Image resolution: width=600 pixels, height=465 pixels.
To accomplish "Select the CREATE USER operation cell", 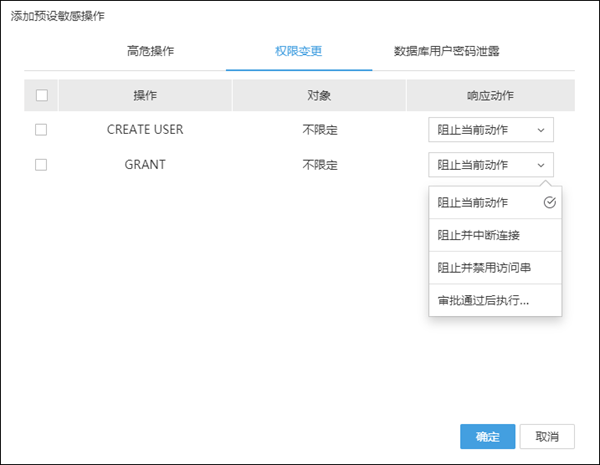I will pyautogui.click(x=145, y=130).
